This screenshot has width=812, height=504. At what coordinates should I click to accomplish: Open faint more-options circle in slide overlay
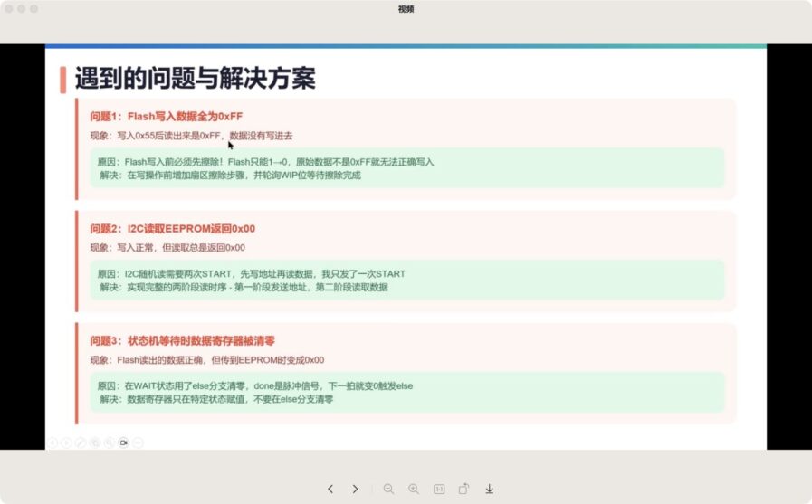pos(138,442)
